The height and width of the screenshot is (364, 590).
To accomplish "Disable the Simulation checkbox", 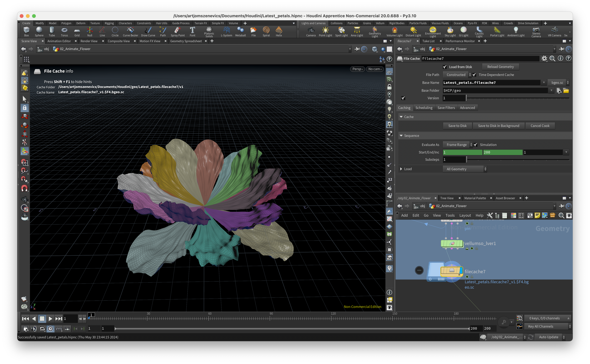I will click(476, 145).
